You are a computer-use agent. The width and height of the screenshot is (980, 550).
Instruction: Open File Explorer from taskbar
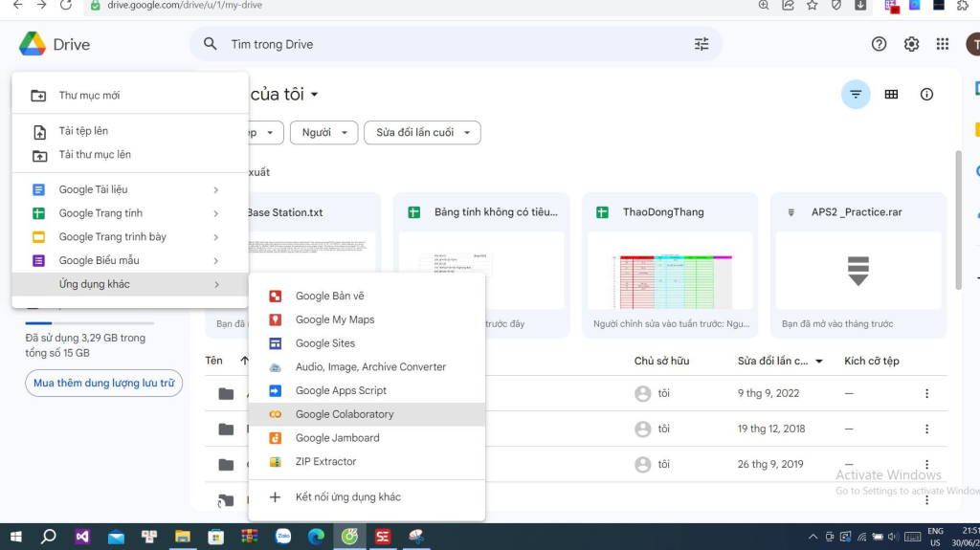coord(183,537)
